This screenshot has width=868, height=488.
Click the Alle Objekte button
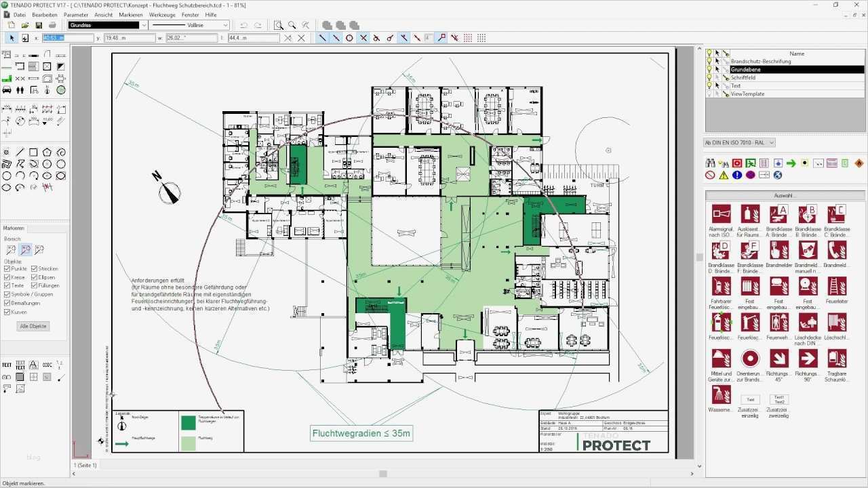[33, 326]
